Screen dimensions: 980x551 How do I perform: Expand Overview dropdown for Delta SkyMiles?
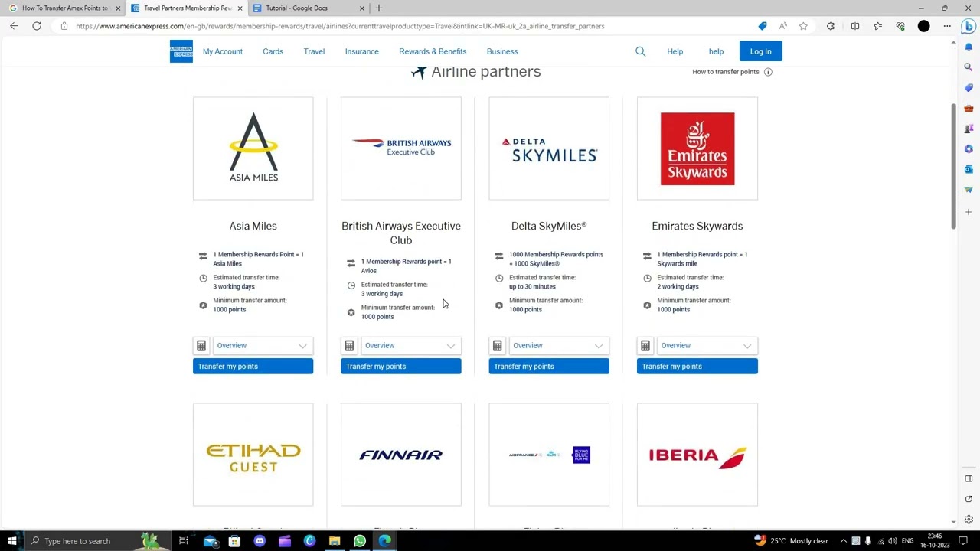pyautogui.click(x=558, y=346)
